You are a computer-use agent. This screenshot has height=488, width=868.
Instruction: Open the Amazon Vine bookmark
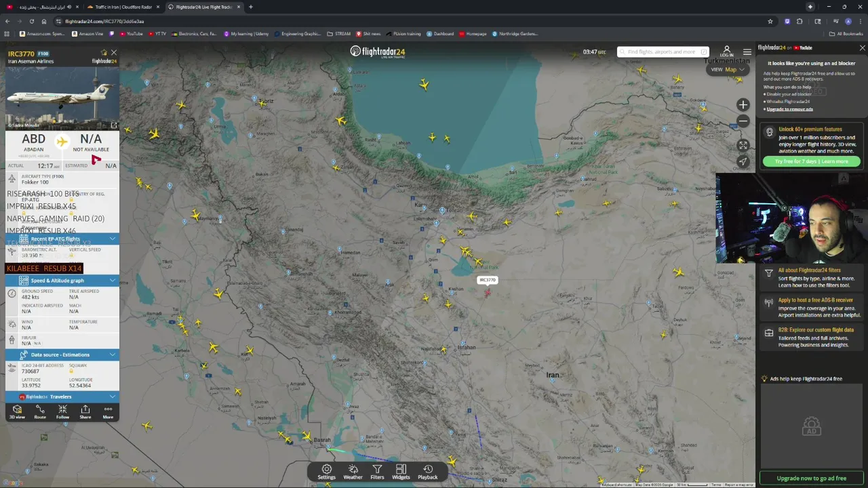(87, 33)
